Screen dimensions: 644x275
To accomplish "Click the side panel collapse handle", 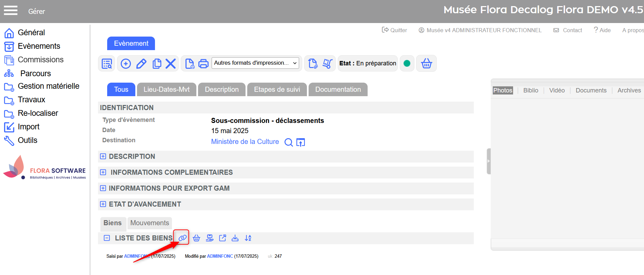I will tap(489, 161).
